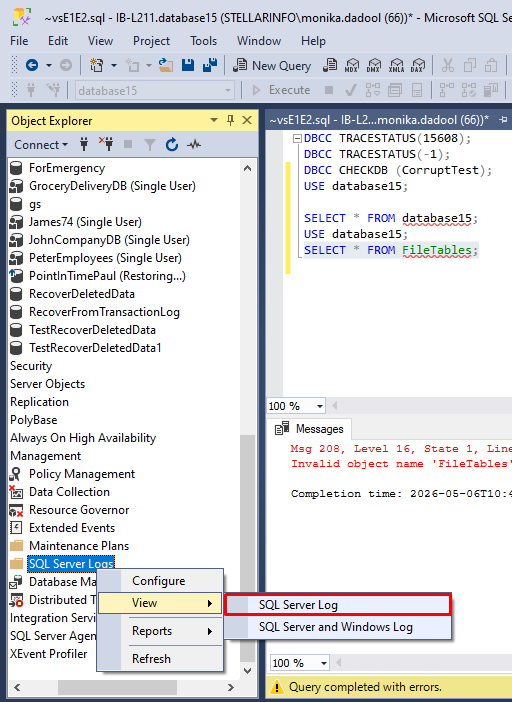Click the Navigate Backward toolbar icon
Screen dimensions: 512x702
pyautogui.click(x=32, y=65)
